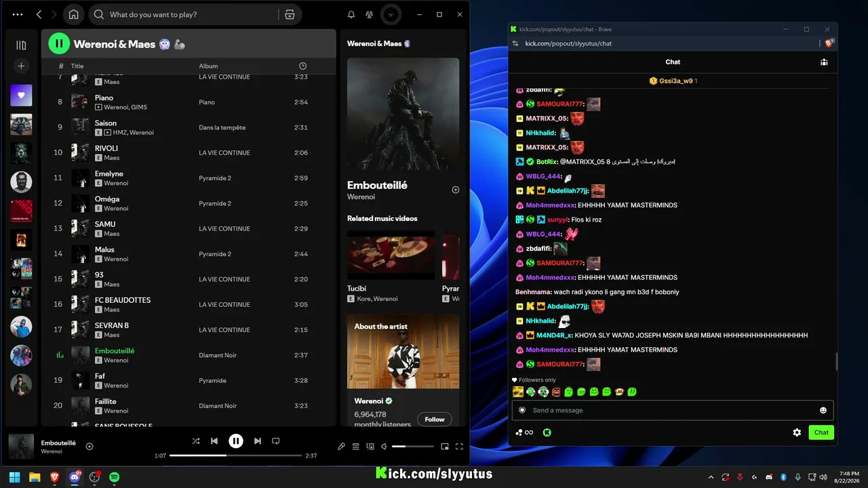This screenshot has width=868, height=488.
Task: Go back in Spotify navigation
Action: (39, 14)
